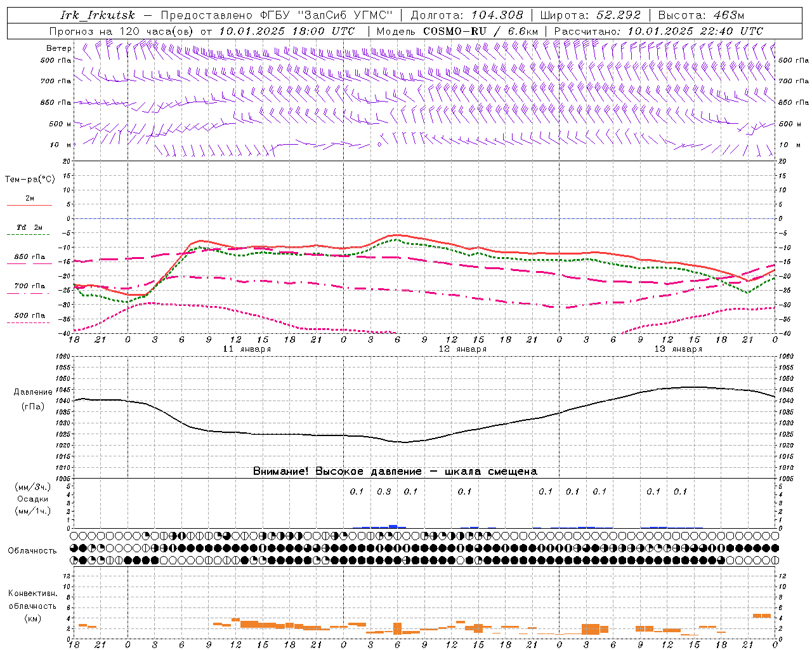Screen dimensions: 812x650
Task: Click the '(км)' unit under convective cloud label
Action: coord(33,618)
